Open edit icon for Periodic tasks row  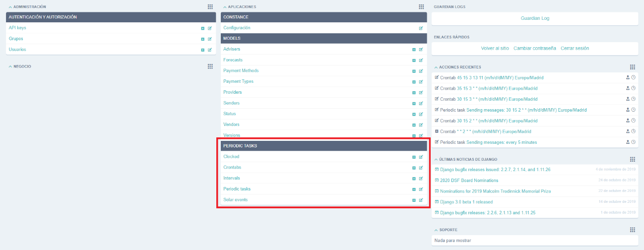[421, 189]
